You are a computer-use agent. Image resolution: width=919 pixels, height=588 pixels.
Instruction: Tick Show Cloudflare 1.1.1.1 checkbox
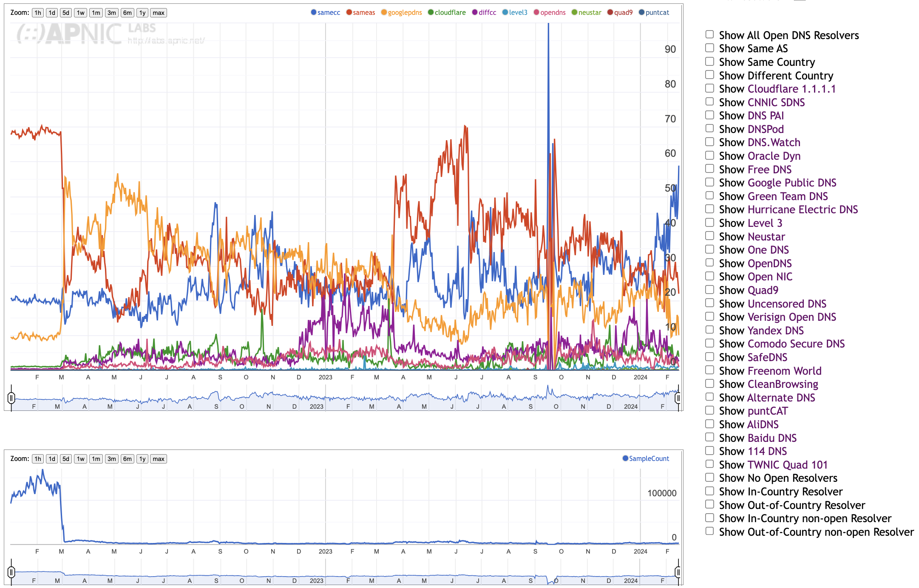pos(709,88)
